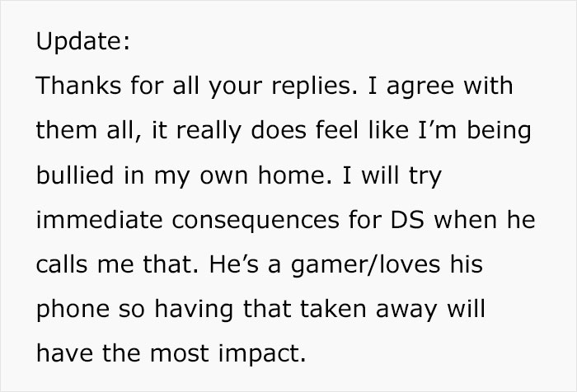Click the words "most impact."
The image size is (577, 392).
coord(228,354)
